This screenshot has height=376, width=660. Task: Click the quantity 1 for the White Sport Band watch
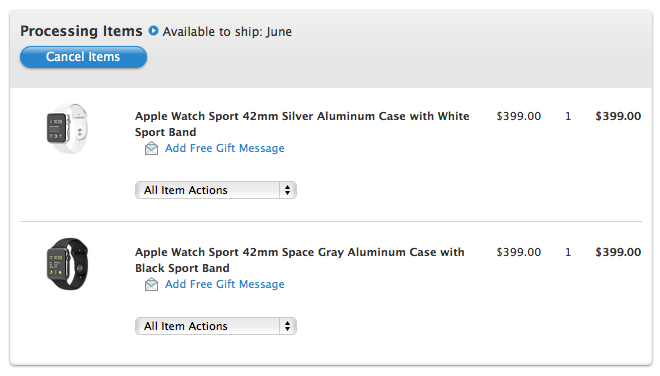(568, 116)
